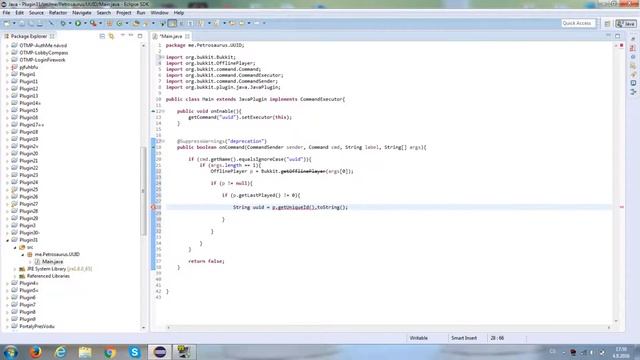Click the New Java Package icon
The image size is (640, 360).
[109, 23]
